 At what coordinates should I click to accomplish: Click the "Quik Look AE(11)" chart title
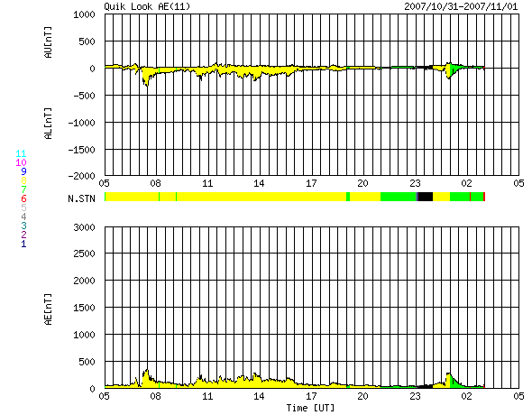pos(147,6)
